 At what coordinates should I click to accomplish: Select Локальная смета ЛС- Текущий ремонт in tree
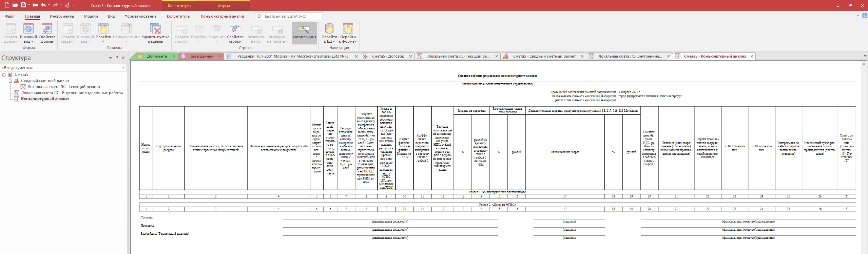64,87
